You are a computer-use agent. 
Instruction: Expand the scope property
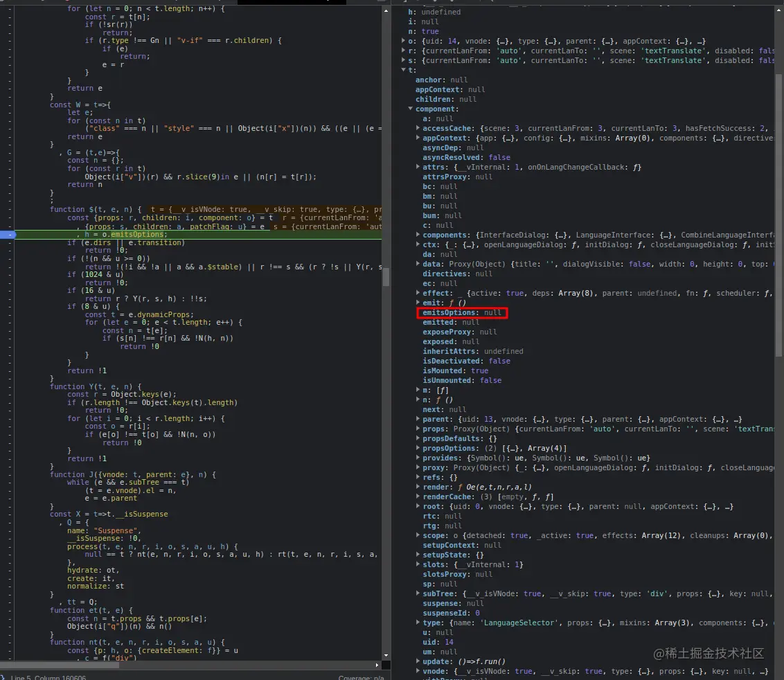click(418, 535)
